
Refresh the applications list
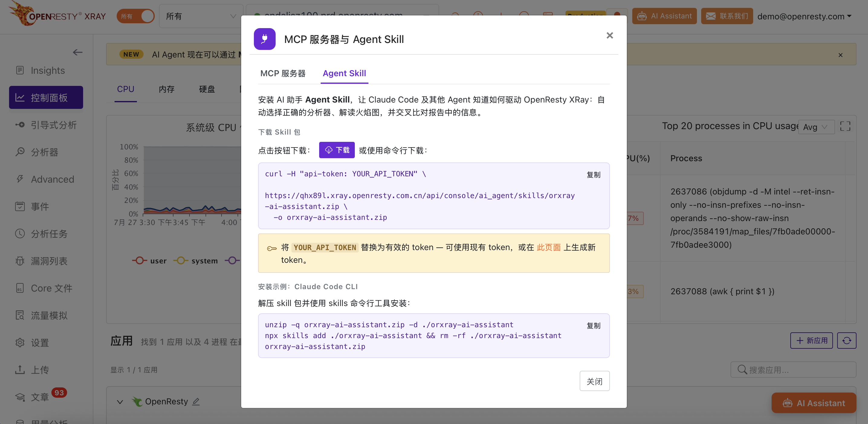coord(847,341)
